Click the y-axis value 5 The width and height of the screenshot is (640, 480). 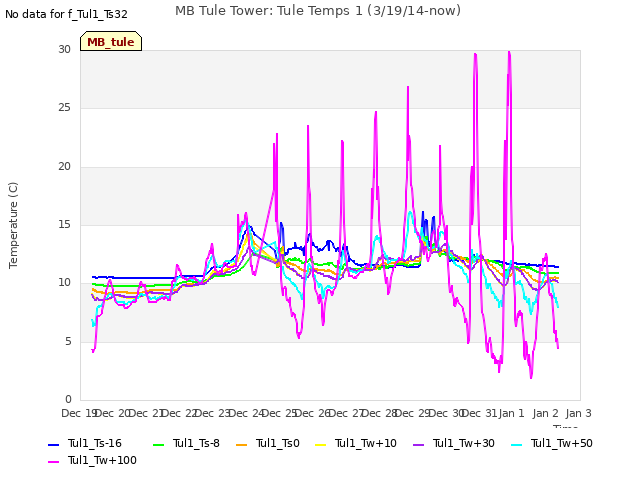coord(68,341)
